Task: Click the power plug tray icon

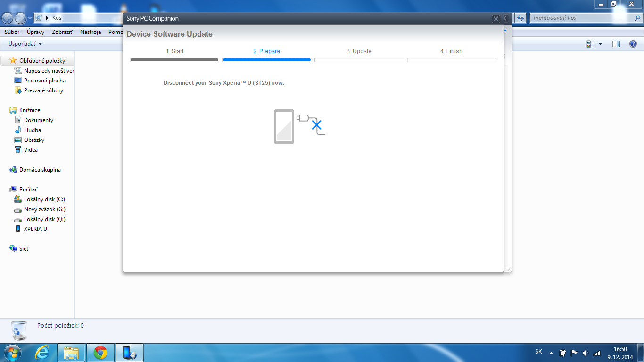Action: [x=562, y=353]
